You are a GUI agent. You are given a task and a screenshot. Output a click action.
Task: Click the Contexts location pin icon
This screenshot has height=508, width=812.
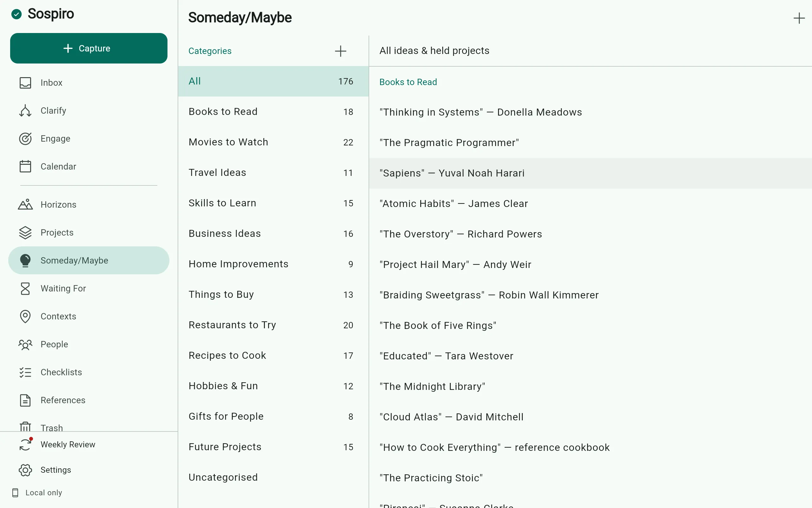[25, 316]
